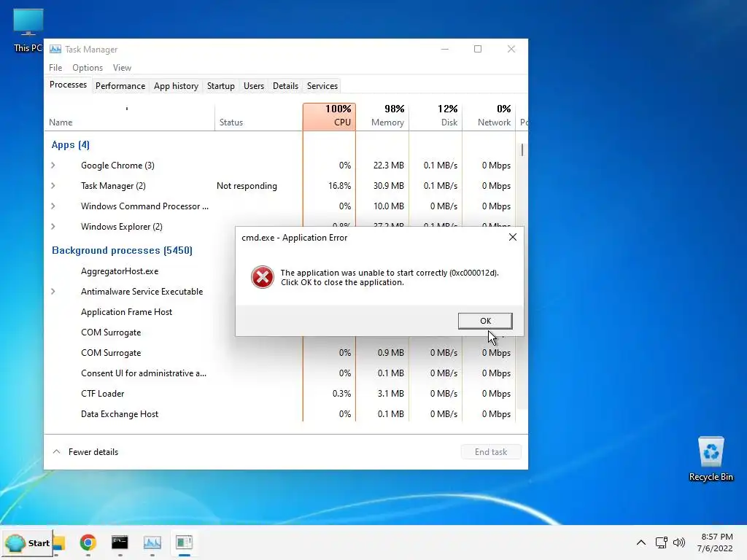This screenshot has height=560, width=747.
Task: Click the active error dialog taskbar icon
Action: [184, 542]
